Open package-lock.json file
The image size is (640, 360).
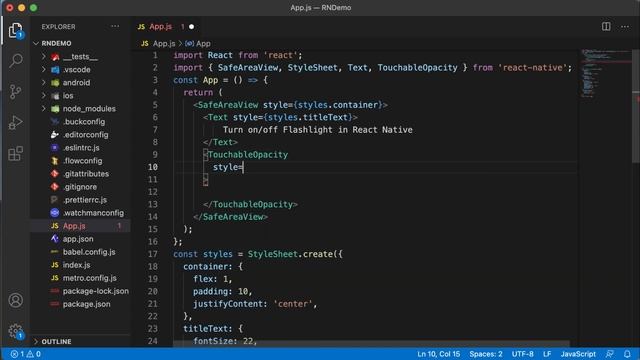point(96,291)
